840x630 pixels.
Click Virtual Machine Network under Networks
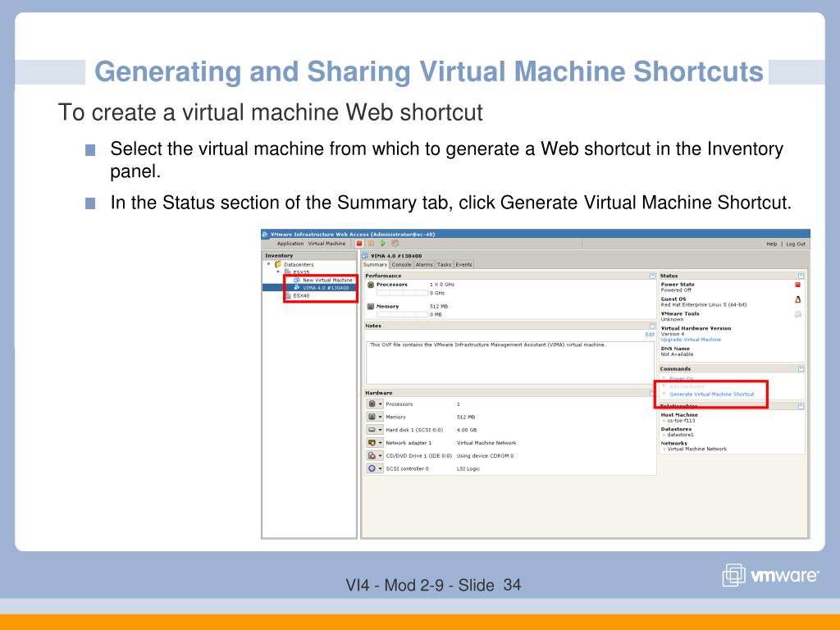[x=697, y=449]
